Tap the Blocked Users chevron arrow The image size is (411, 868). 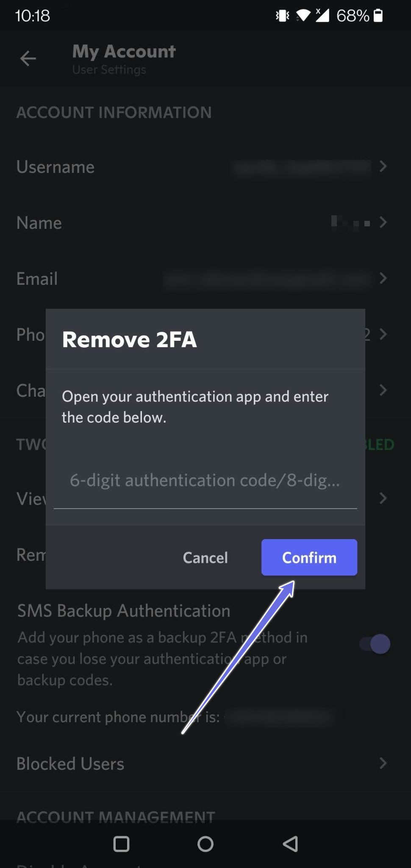coord(383,763)
